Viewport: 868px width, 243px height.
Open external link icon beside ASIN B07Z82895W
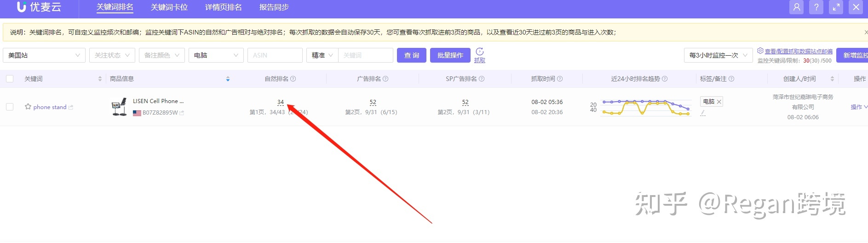(182, 113)
